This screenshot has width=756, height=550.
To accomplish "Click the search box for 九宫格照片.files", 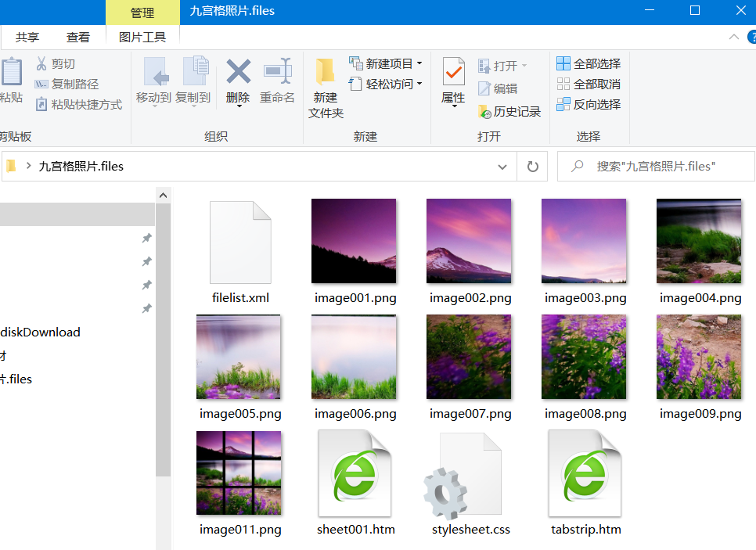I will (x=656, y=167).
